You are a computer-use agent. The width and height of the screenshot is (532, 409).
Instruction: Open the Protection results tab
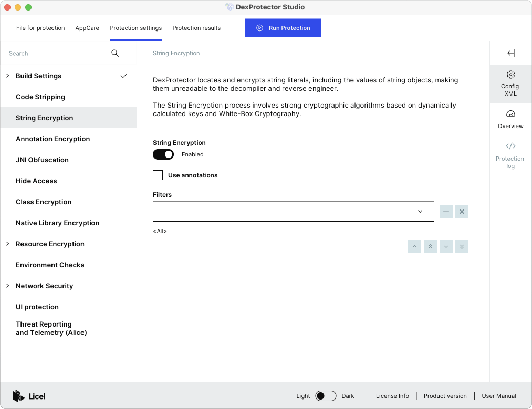coord(196,28)
